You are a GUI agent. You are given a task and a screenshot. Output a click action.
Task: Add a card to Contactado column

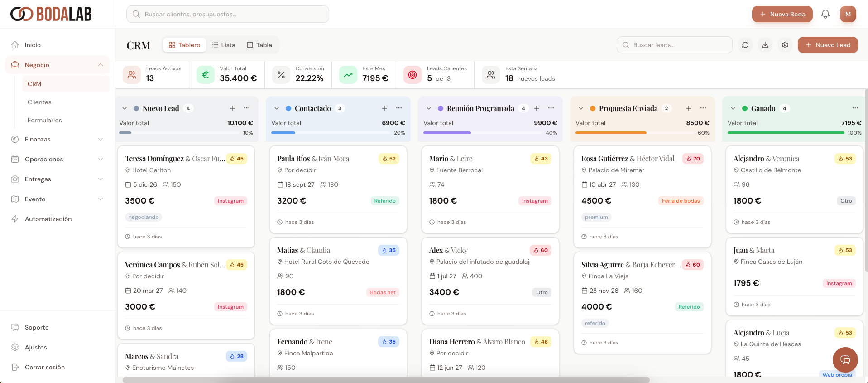pyautogui.click(x=384, y=108)
